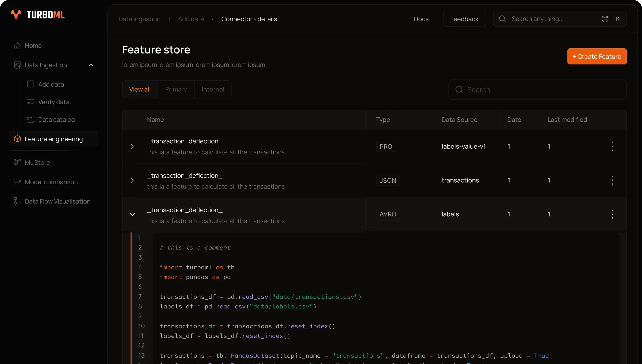This screenshot has width=642, height=364.
Task: Expand the JSON feature row
Action: click(x=132, y=180)
